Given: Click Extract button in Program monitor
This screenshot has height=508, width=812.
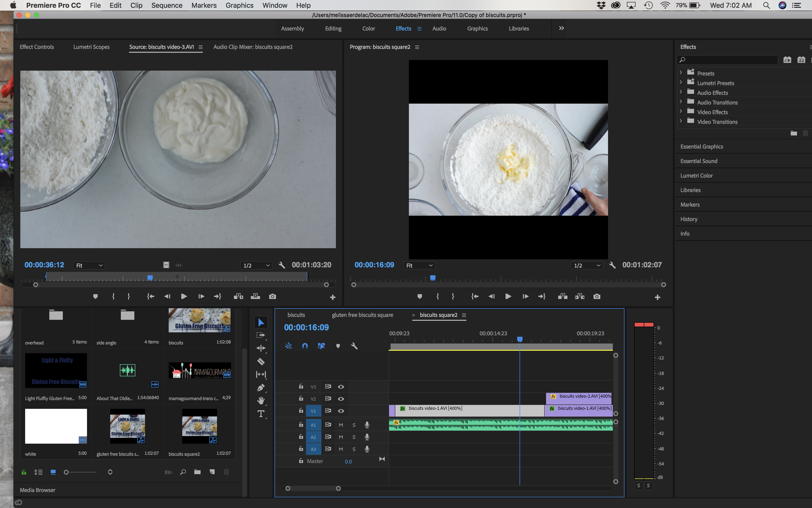Looking at the screenshot, I should (580, 296).
